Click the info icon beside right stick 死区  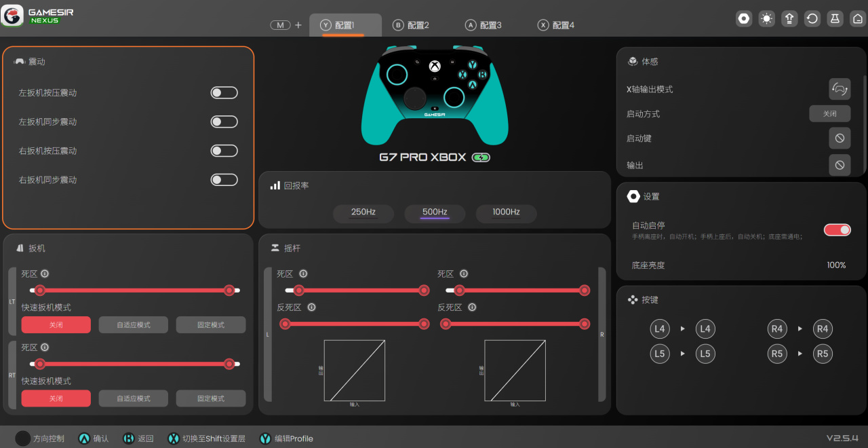coord(464,274)
